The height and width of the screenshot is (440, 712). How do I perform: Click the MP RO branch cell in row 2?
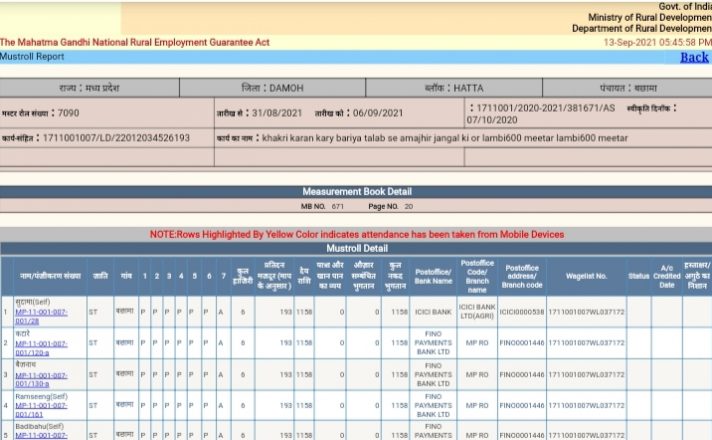(477, 343)
